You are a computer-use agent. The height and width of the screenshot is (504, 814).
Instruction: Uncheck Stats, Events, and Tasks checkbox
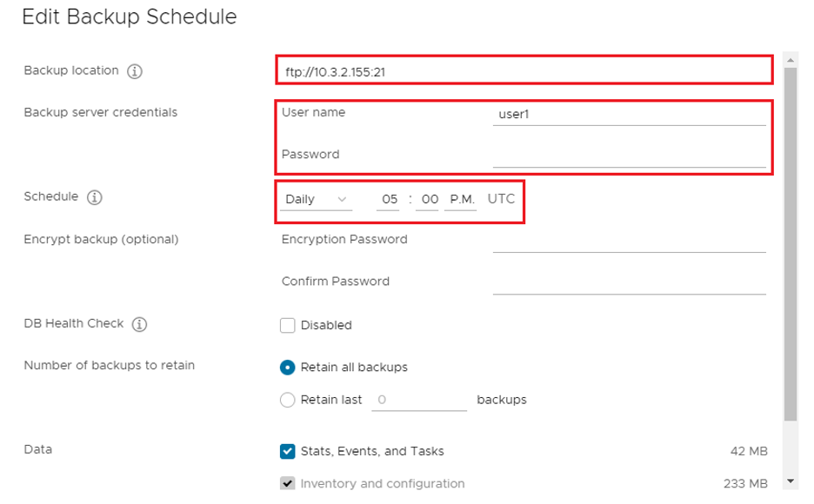pos(288,451)
